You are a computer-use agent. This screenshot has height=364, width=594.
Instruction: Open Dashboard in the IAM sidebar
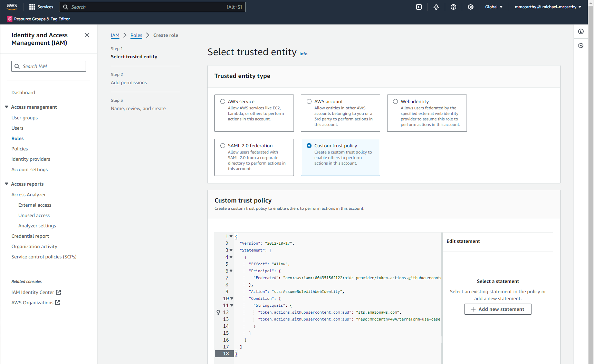[x=23, y=92]
